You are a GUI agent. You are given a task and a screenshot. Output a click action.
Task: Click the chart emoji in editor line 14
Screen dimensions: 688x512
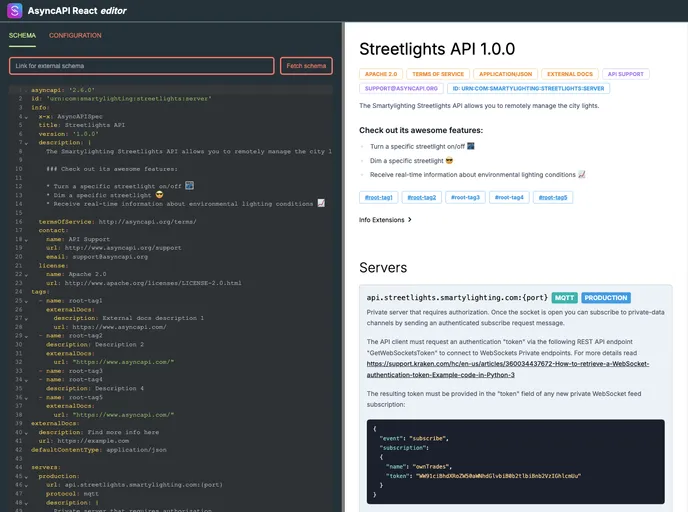[x=321, y=203]
